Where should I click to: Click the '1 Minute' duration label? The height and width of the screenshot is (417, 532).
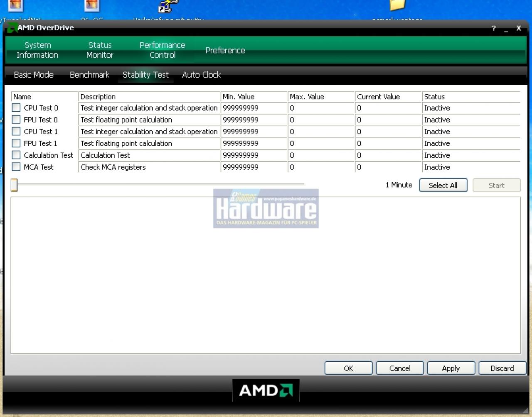tap(399, 185)
